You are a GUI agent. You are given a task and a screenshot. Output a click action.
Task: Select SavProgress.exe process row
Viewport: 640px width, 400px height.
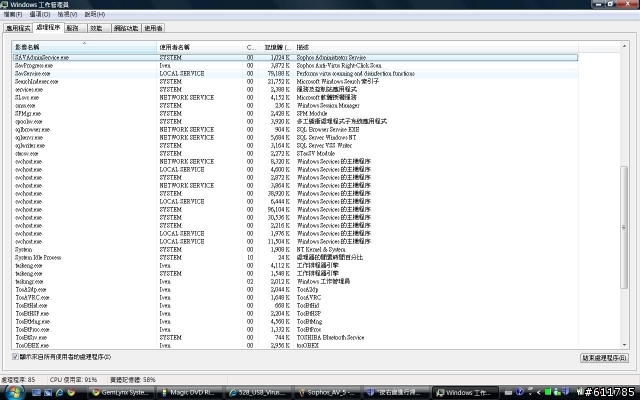tap(295, 65)
